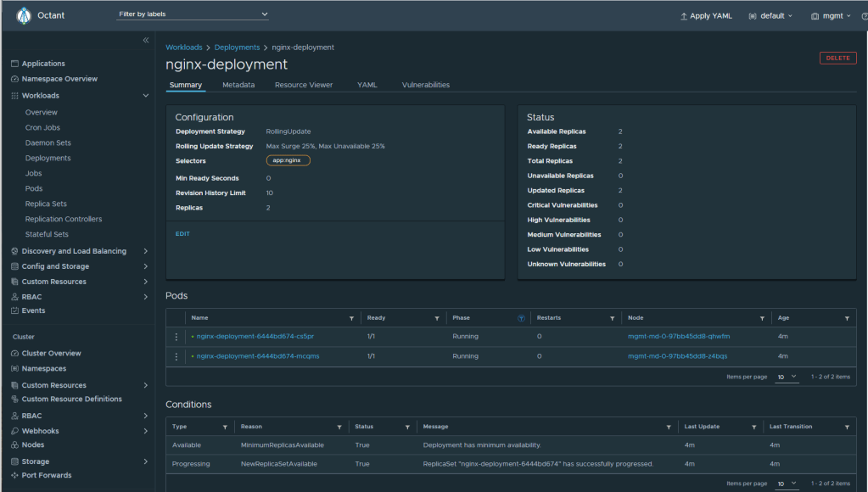Screen dimensions: 868x492
Task: Filter the pods Name column
Action: tap(351, 318)
